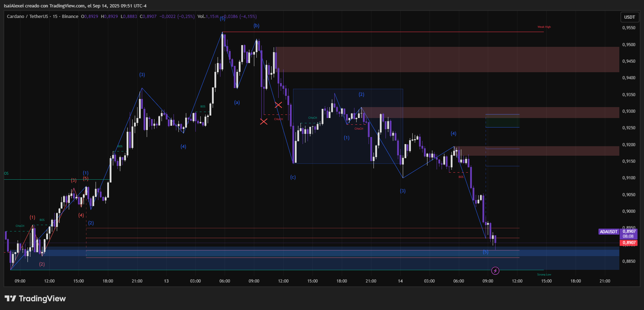Screen dimensions: 644x310
Task: Click the TradingView logo
Action: (35, 299)
